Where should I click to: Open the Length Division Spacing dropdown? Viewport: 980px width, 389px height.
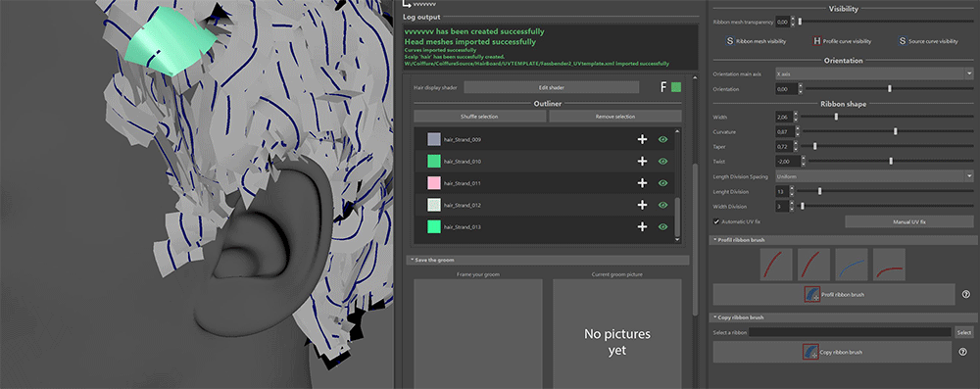click(x=874, y=177)
